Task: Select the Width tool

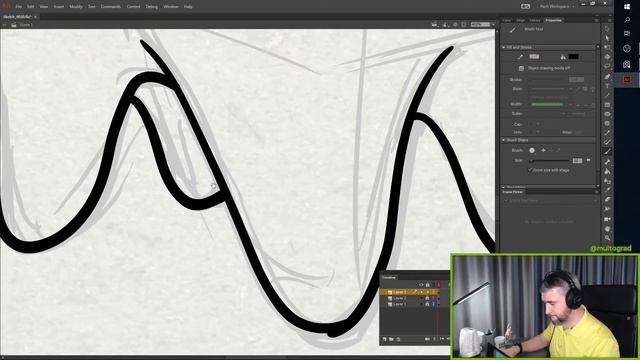Action: click(x=607, y=209)
